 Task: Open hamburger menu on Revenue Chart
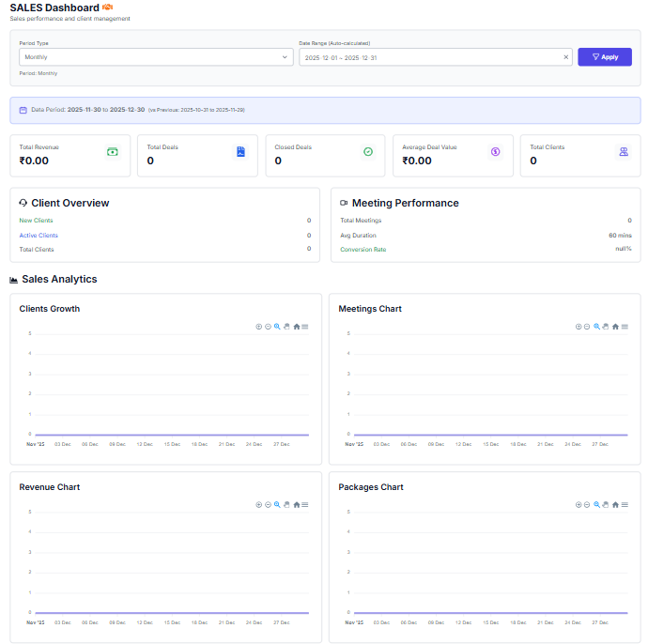tap(305, 505)
